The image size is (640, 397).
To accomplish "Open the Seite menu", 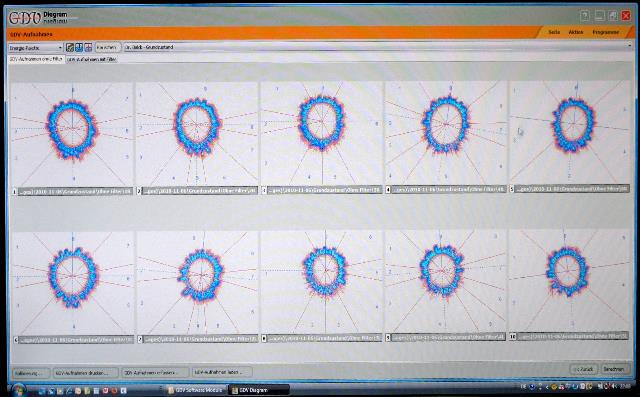I will 554,32.
